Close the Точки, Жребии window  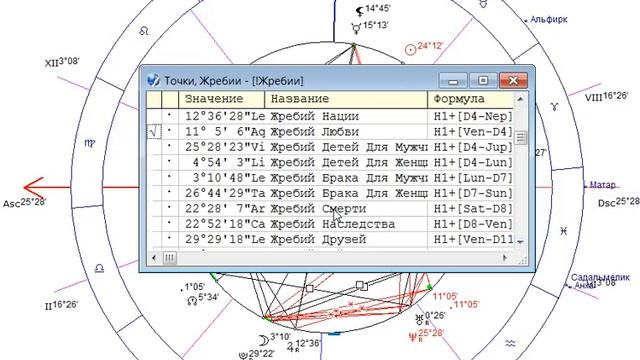[x=513, y=81]
